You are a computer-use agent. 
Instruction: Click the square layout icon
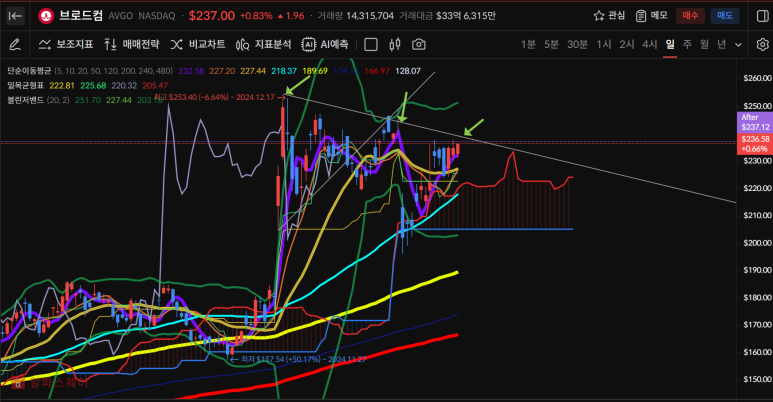coord(371,45)
